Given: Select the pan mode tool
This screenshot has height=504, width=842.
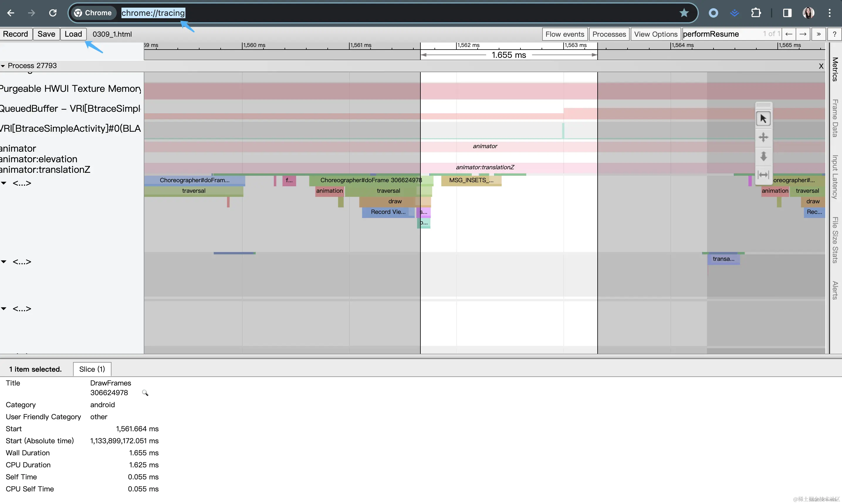Looking at the screenshot, I should (763, 138).
